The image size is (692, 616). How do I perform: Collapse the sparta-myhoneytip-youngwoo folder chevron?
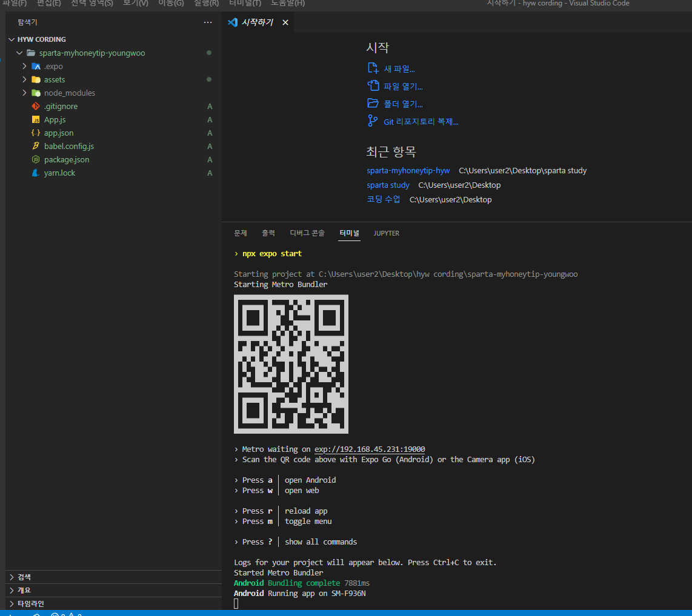pos(19,53)
